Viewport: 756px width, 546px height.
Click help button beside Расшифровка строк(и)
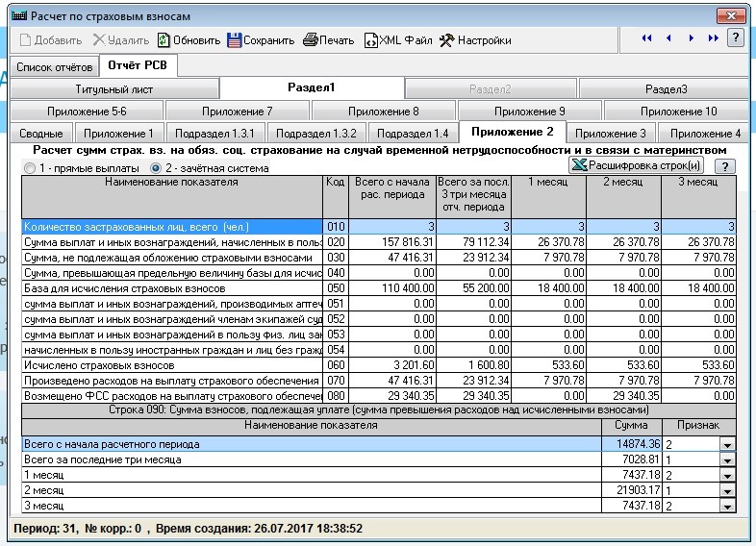(724, 166)
